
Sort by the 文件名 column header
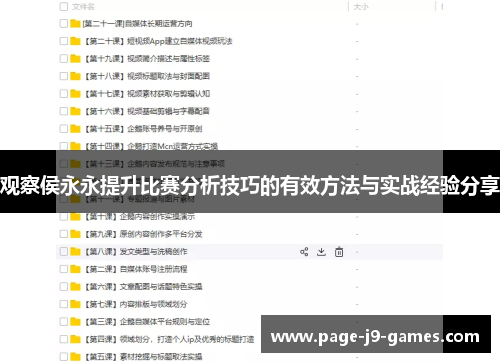(83, 7)
